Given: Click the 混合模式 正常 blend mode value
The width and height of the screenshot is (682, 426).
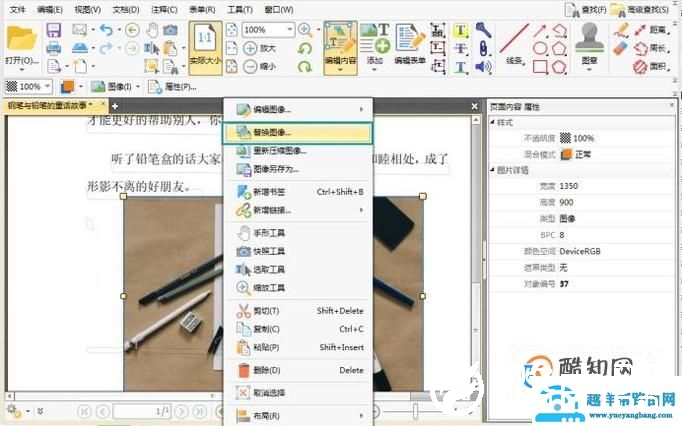Looking at the screenshot, I should [582, 154].
